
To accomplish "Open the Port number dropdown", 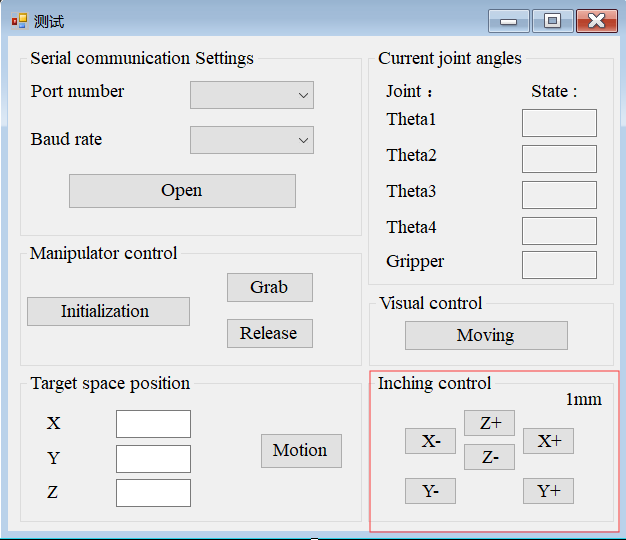I will click(252, 95).
